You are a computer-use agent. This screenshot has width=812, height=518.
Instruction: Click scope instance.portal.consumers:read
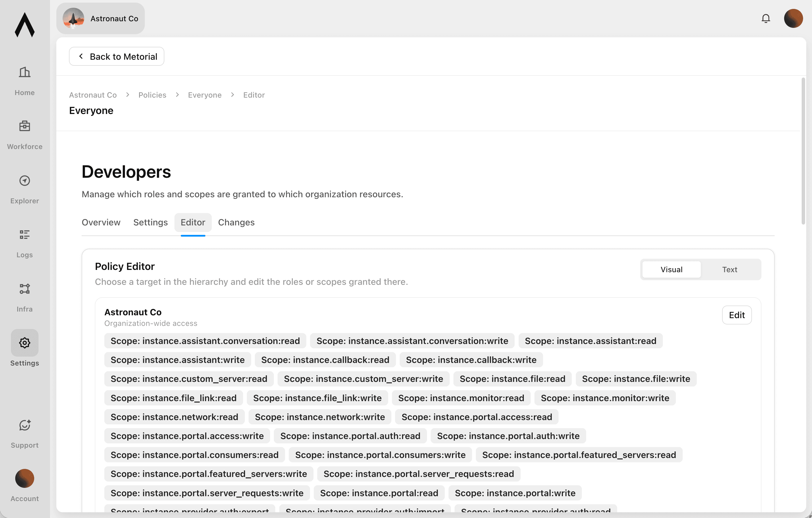click(194, 455)
